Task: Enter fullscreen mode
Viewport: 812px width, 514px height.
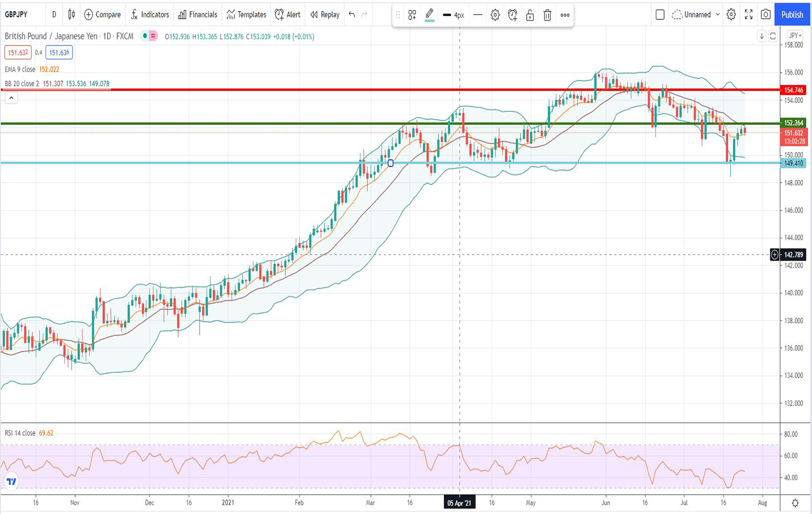Action: [x=748, y=15]
